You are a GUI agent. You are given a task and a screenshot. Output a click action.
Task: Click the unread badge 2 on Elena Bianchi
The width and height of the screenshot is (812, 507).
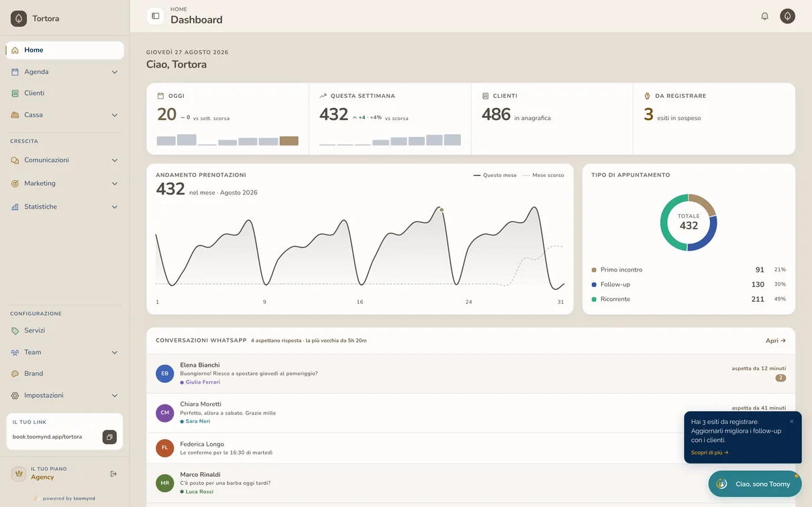pos(780,378)
